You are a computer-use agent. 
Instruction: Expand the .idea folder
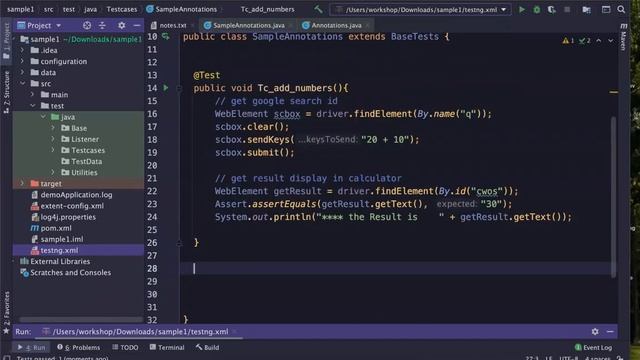[x=22, y=50]
